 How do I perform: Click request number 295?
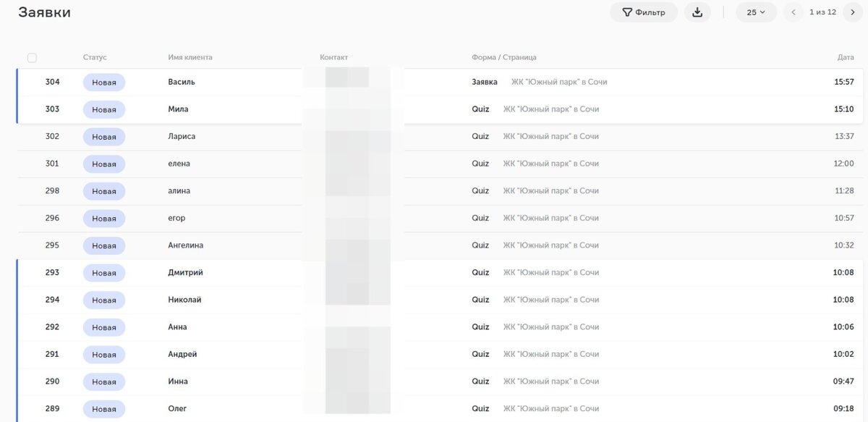tap(52, 245)
